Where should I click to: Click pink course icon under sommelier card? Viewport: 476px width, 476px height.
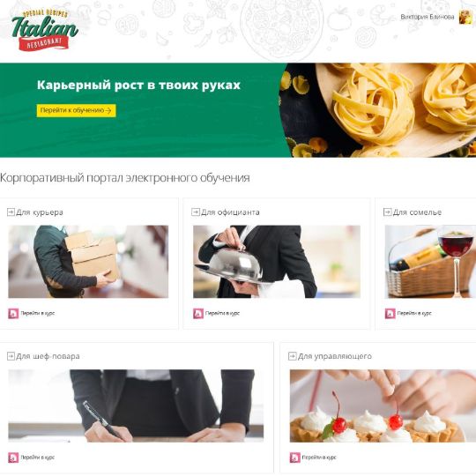390,313
